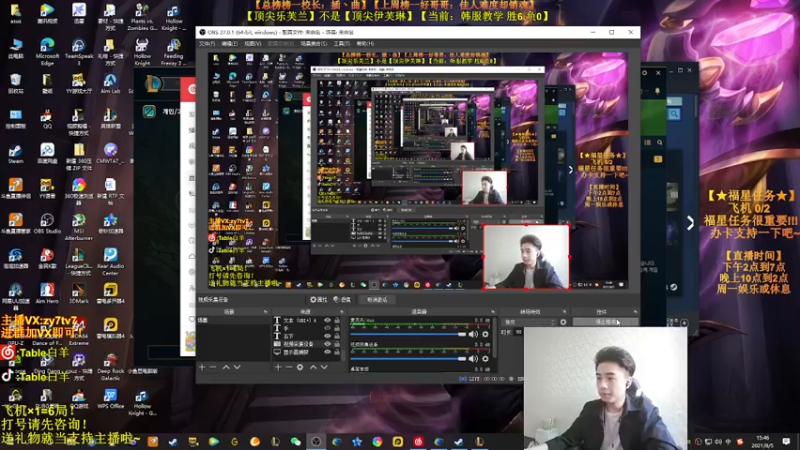The image size is (800, 450).
Task: Open 麦克风/Aux audio settings gear
Action: (x=485, y=334)
